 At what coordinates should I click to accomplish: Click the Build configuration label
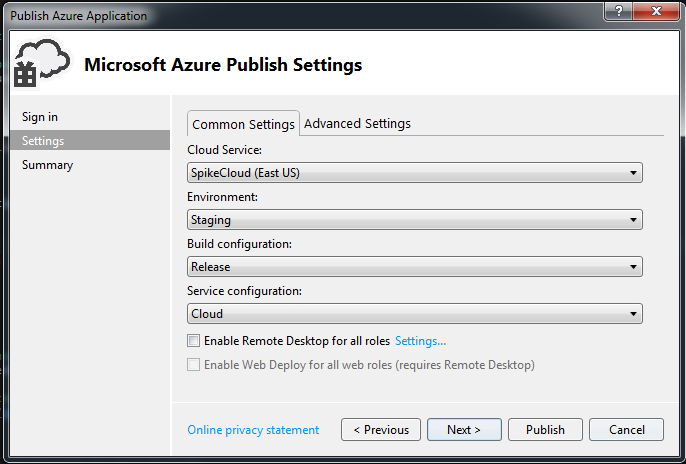[240, 244]
